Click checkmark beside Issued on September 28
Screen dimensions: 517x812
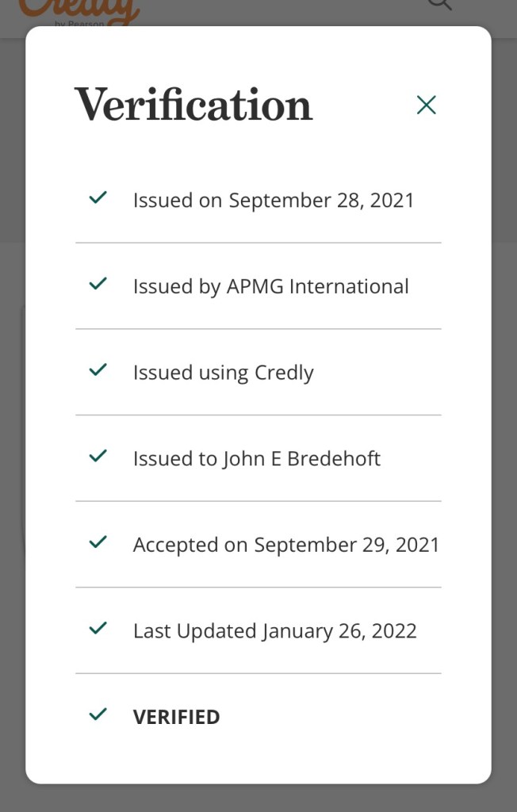[x=98, y=198]
